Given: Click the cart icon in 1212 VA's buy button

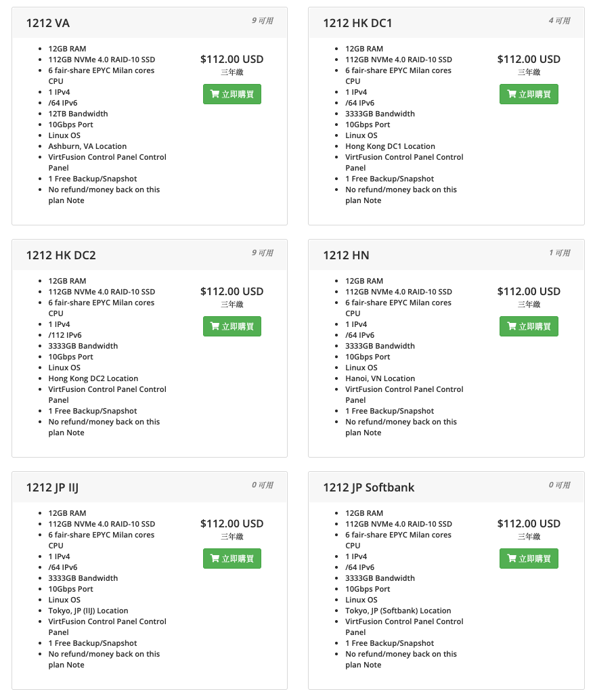Looking at the screenshot, I should [x=215, y=94].
